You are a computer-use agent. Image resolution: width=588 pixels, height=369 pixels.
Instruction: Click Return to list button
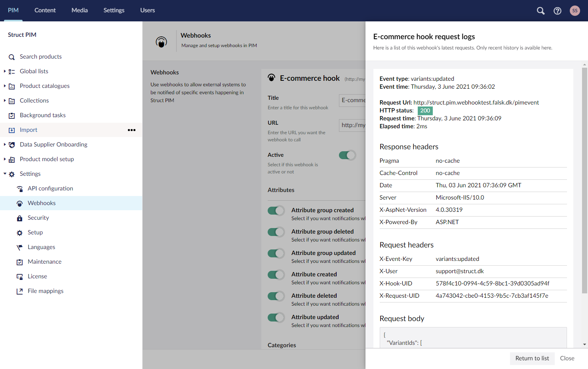coord(532,358)
